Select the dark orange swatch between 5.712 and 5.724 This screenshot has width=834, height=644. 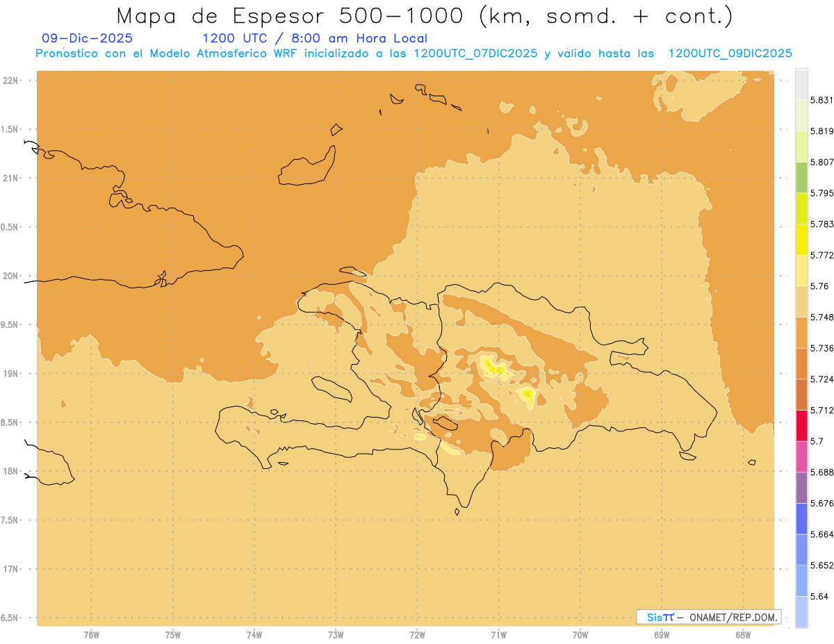point(801,395)
